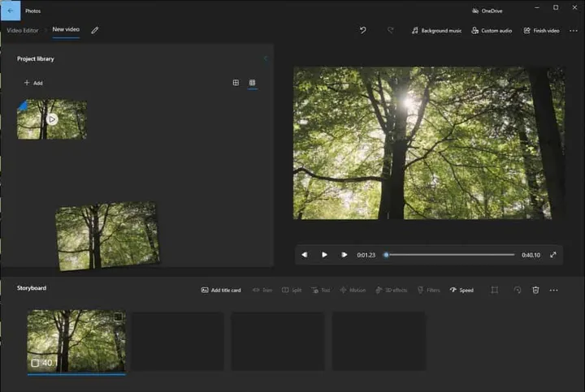Open Speed settings for the clip
The image size is (585, 392).
click(461, 290)
